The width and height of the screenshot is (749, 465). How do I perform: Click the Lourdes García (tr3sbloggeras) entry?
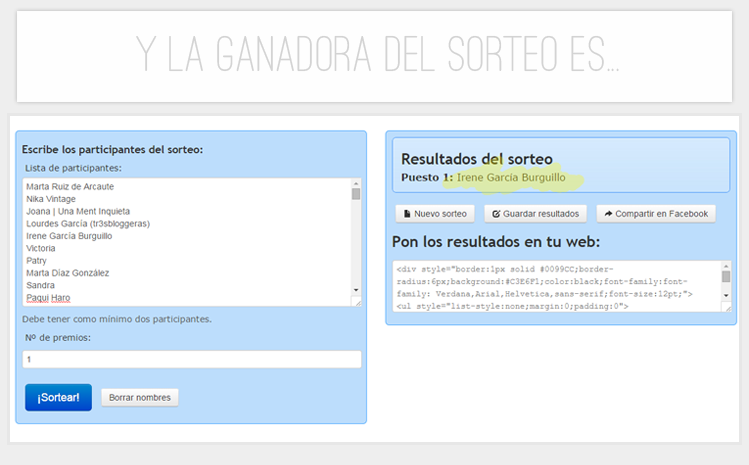88,224
